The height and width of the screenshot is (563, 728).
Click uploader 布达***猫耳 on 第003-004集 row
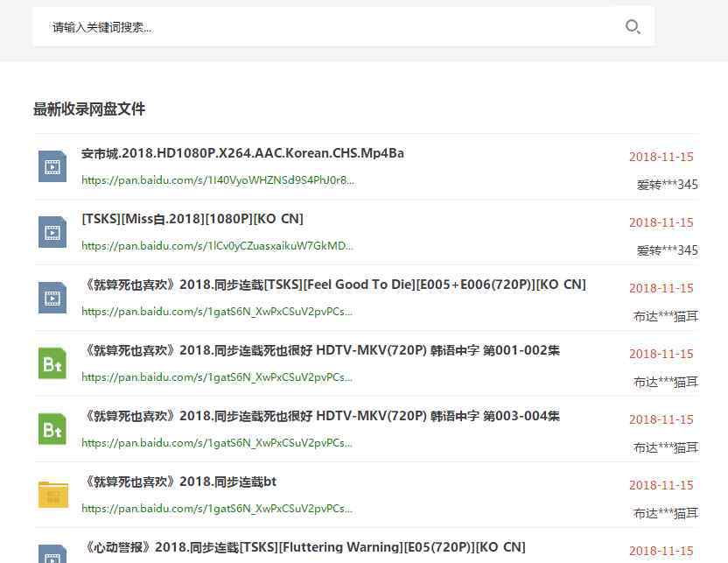click(x=666, y=447)
